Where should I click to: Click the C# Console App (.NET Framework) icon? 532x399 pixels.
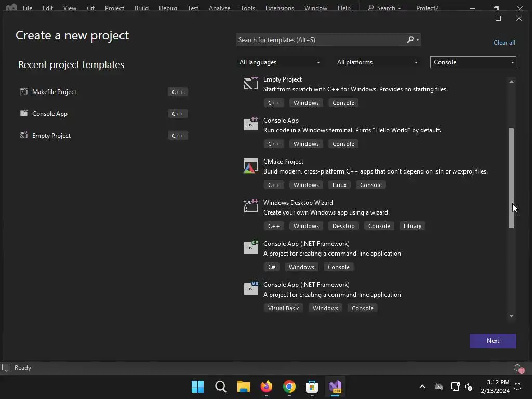coord(251,247)
